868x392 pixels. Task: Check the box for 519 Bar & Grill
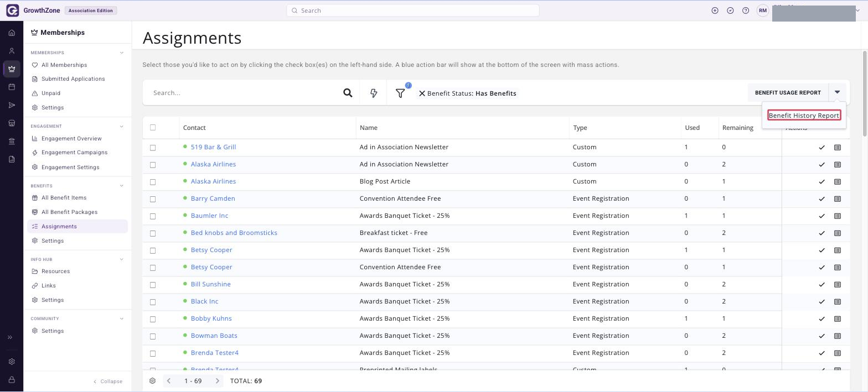pos(153,148)
